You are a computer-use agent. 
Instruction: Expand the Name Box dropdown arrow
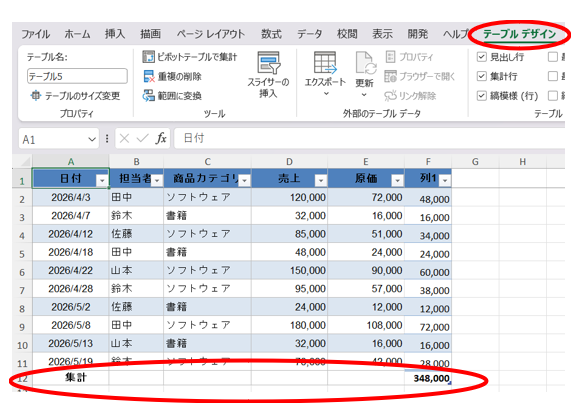click(x=92, y=140)
